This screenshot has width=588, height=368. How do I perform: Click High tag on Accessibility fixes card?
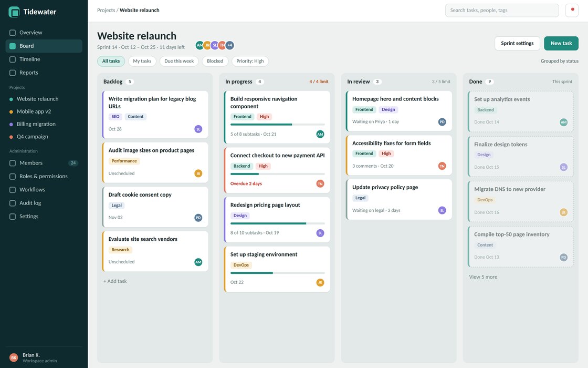click(x=386, y=154)
